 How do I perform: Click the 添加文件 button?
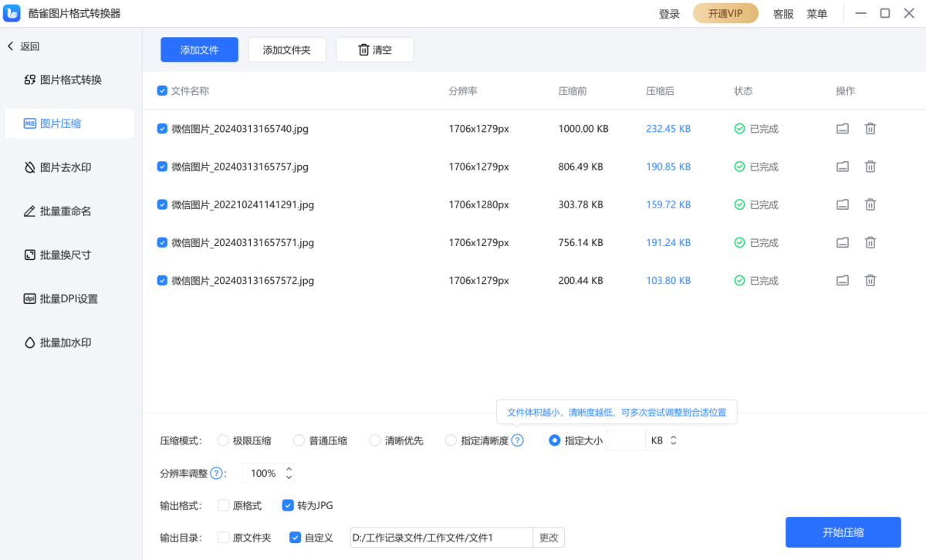(x=199, y=49)
